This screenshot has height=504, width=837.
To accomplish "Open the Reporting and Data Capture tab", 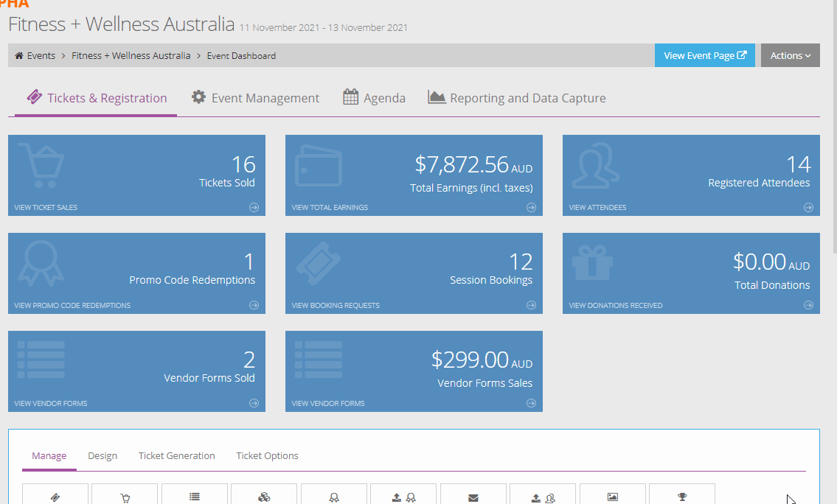I will tap(517, 98).
